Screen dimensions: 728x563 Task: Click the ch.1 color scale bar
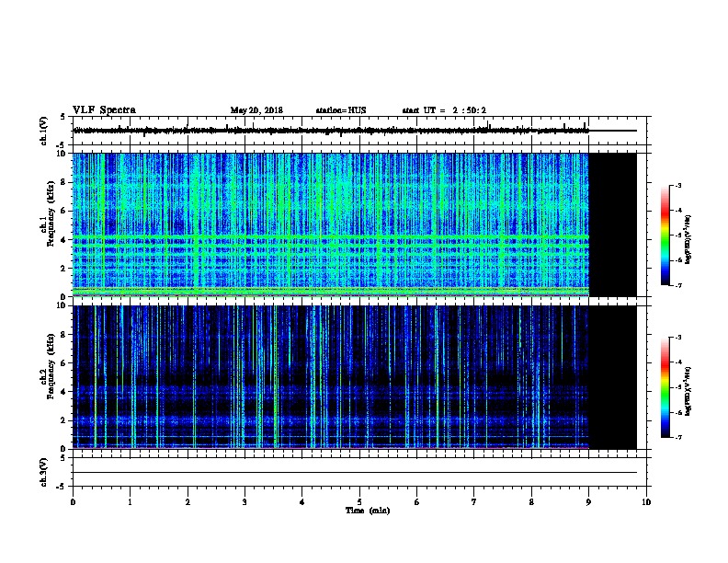(665, 236)
